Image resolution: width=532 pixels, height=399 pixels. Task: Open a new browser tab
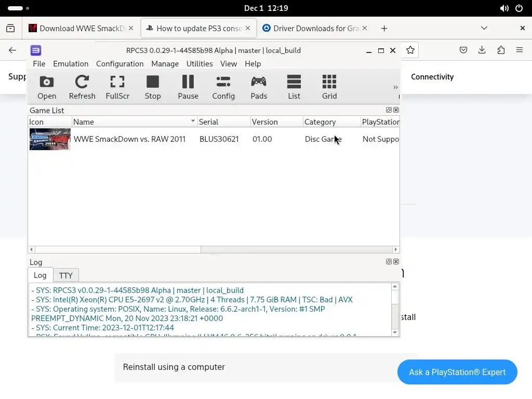tap(384, 29)
